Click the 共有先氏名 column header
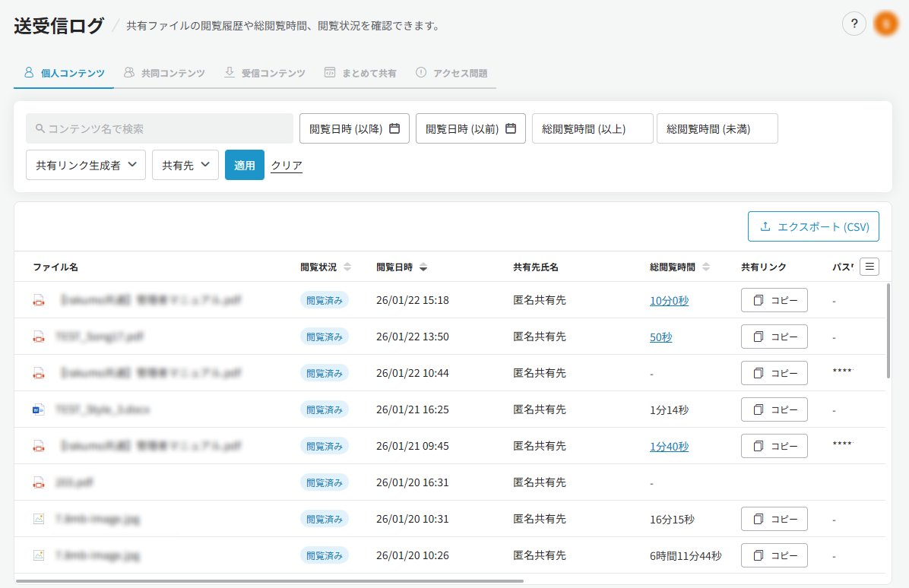909x588 pixels. [x=536, y=267]
